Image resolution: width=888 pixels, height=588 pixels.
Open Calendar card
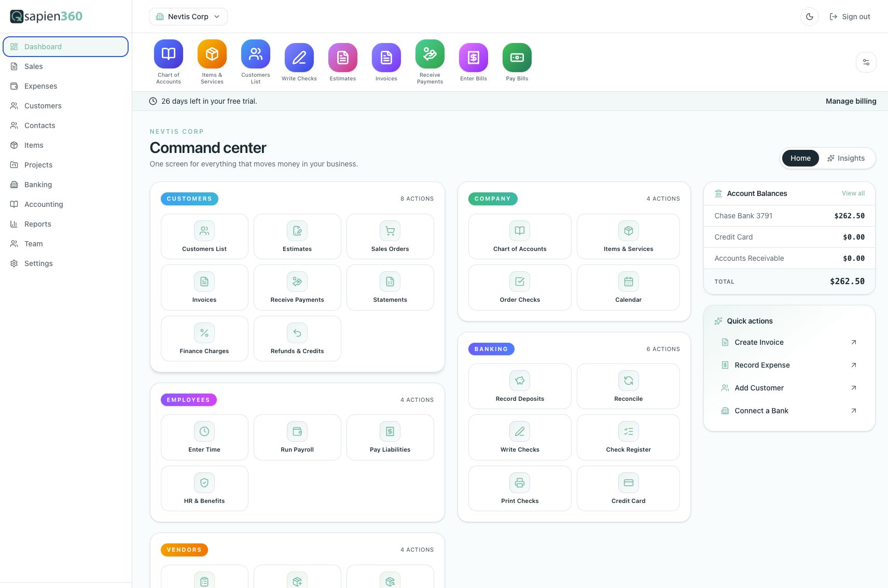click(x=628, y=287)
